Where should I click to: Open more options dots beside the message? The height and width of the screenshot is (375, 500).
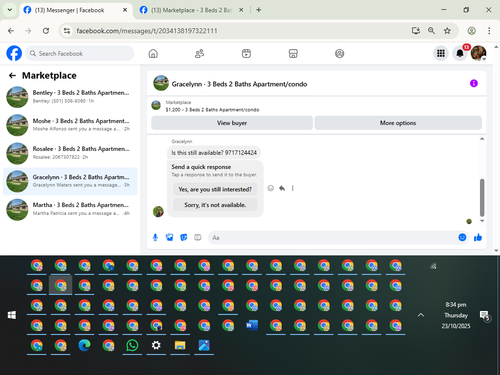pos(293,188)
